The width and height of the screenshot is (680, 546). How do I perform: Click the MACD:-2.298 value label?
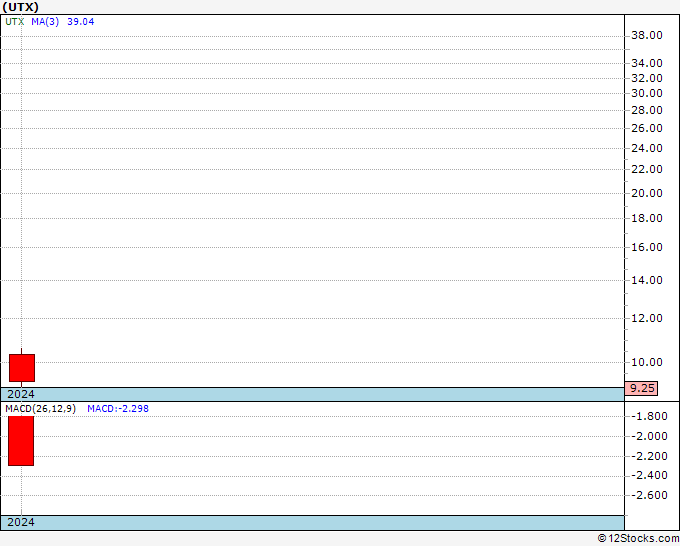(x=118, y=409)
